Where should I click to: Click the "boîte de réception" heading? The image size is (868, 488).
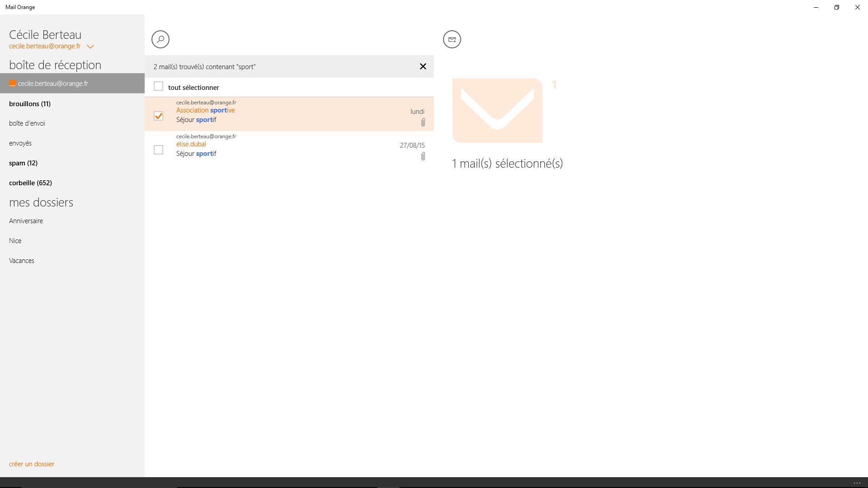(x=55, y=65)
